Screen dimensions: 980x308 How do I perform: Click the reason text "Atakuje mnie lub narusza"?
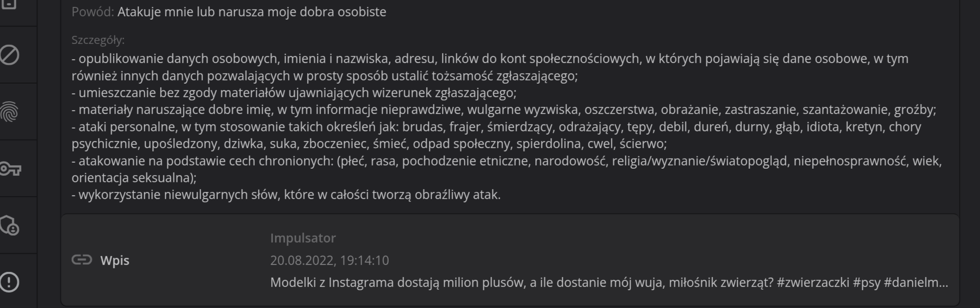pos(252,12)
